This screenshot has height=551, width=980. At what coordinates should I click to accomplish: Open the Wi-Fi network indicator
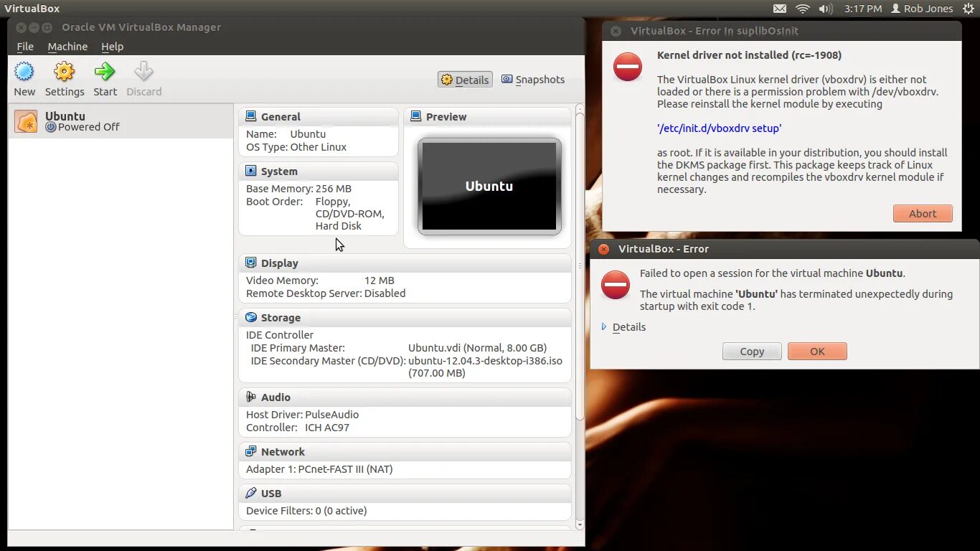(x=803, y=9)
